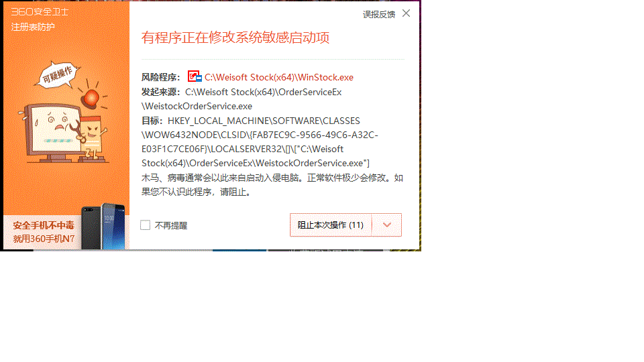Screen dimensions: 644x362
Task: Check the 不再提醒 checkbox
Action: (x=145, y=225)
